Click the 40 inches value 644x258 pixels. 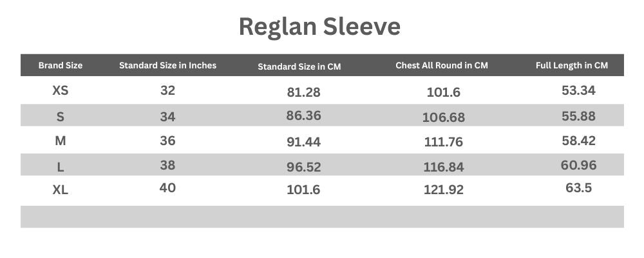coord(167,188)
